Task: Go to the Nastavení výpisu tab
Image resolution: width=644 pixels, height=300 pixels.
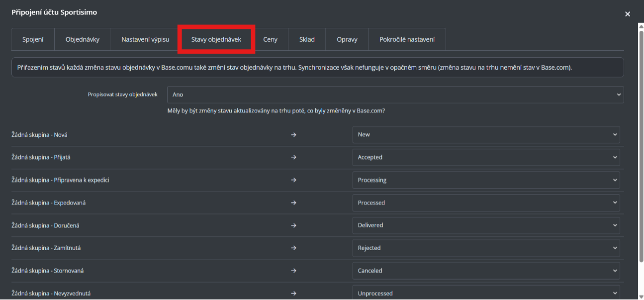Action: [145, 39]
